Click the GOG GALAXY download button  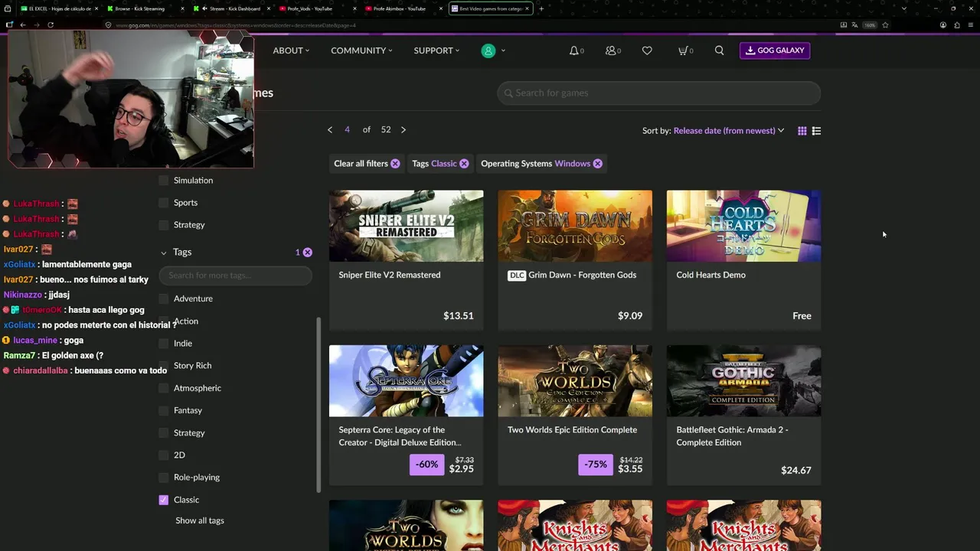pos(775,51)
